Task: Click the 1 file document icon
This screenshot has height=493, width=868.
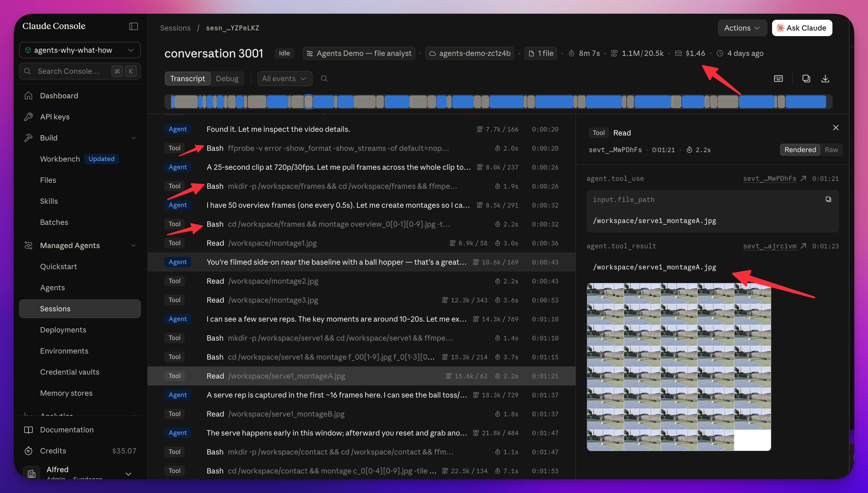Action: [531, 53]
